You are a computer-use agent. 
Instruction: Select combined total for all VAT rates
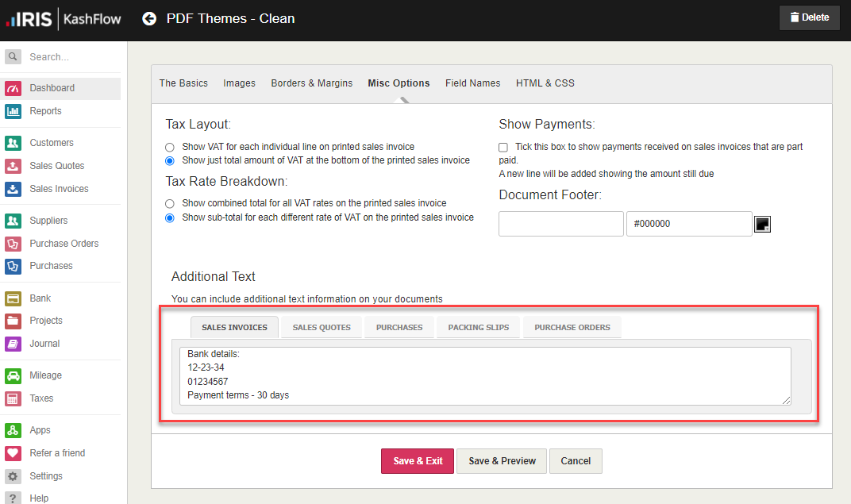pos(170,203)
